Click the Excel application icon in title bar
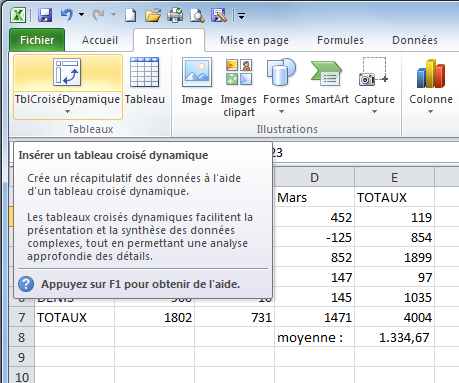The image size is (459, 383). pos(17,15)
